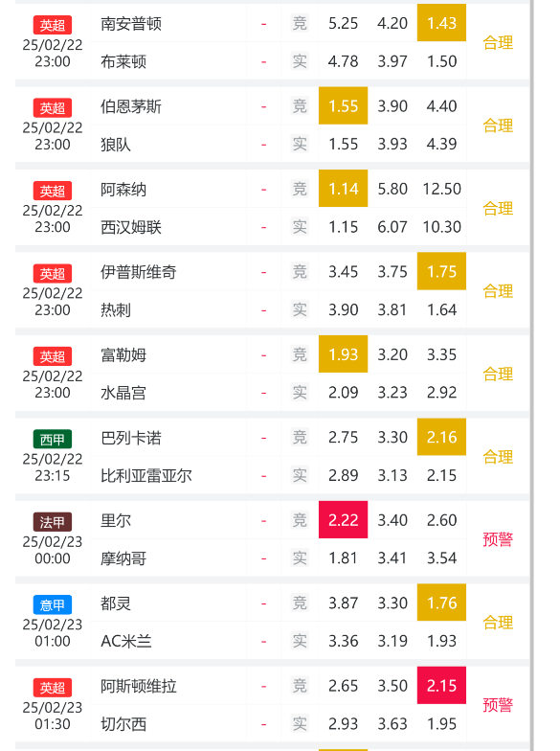Click the 竞 label in 阿森纳 row
Image resolution: width=560 pixels, height=751 pixels.
click(x=300, y=189)
